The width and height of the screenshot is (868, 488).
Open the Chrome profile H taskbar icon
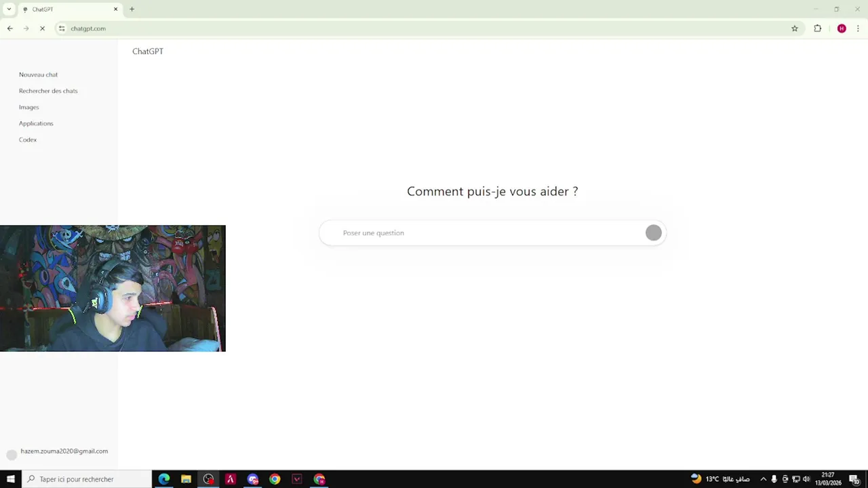[x=319, y=479]
